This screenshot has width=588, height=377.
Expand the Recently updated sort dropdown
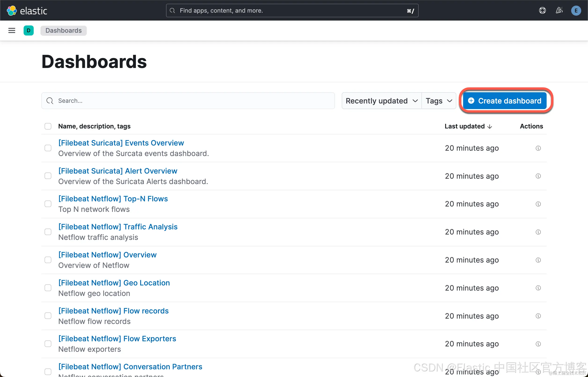[381, 101]
